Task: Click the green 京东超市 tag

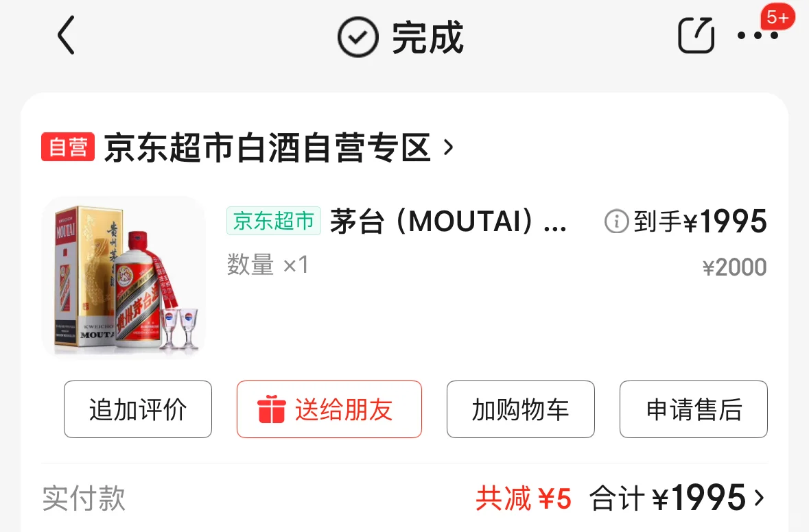Action: tap(274, 221)
